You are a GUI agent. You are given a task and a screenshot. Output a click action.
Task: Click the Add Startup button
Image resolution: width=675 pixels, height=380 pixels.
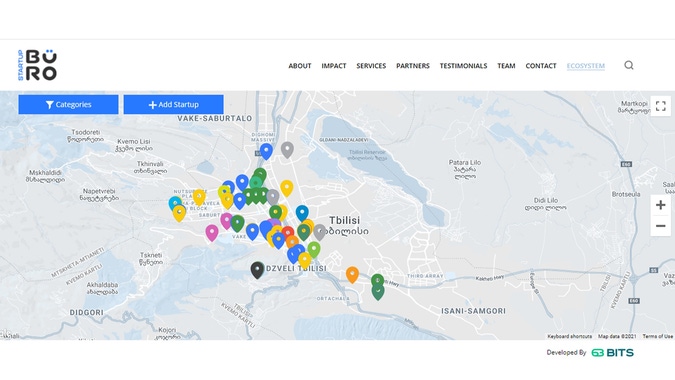click(x=173, y=105)
